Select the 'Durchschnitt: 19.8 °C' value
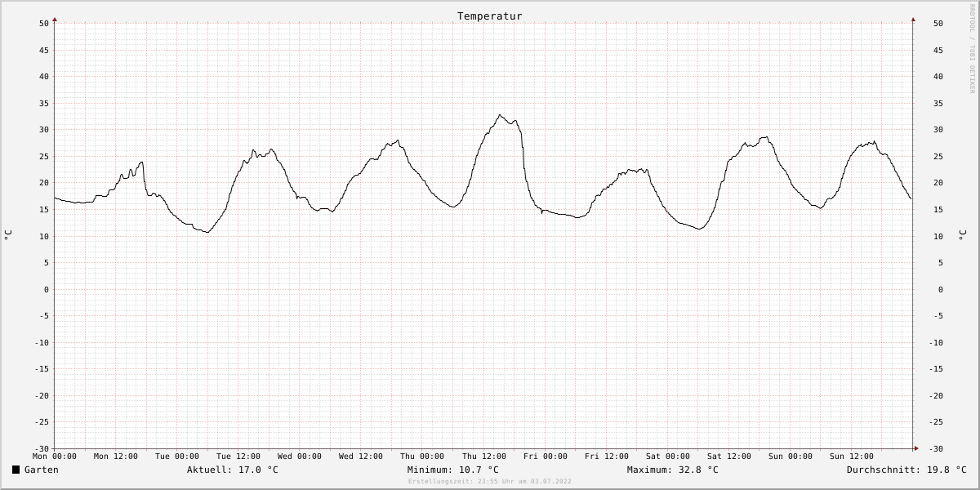Screen dimensions: 980x490 [906, 470]
